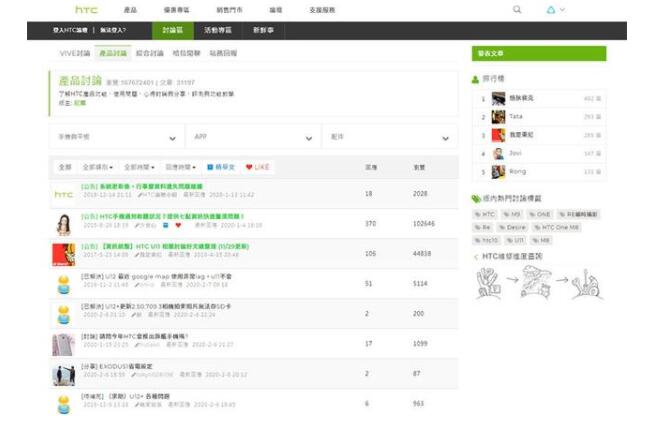Open the EXODUS1 省電設定 thread
This screenshot has height=422, width=647.
pyautogui.click(x=117, y=366)
